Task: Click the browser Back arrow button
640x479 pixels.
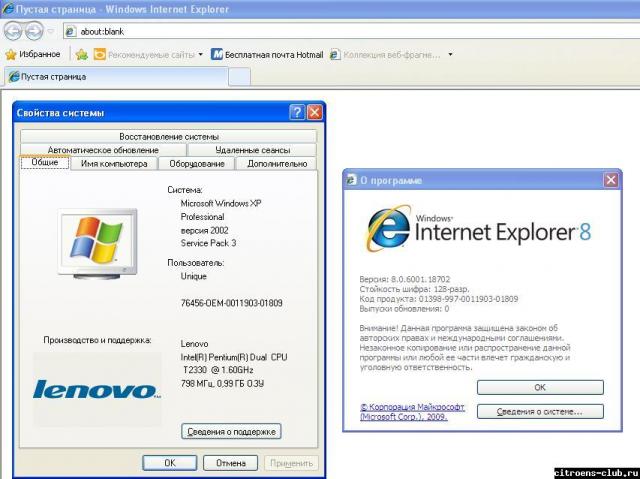Action: tap(13, 30)
